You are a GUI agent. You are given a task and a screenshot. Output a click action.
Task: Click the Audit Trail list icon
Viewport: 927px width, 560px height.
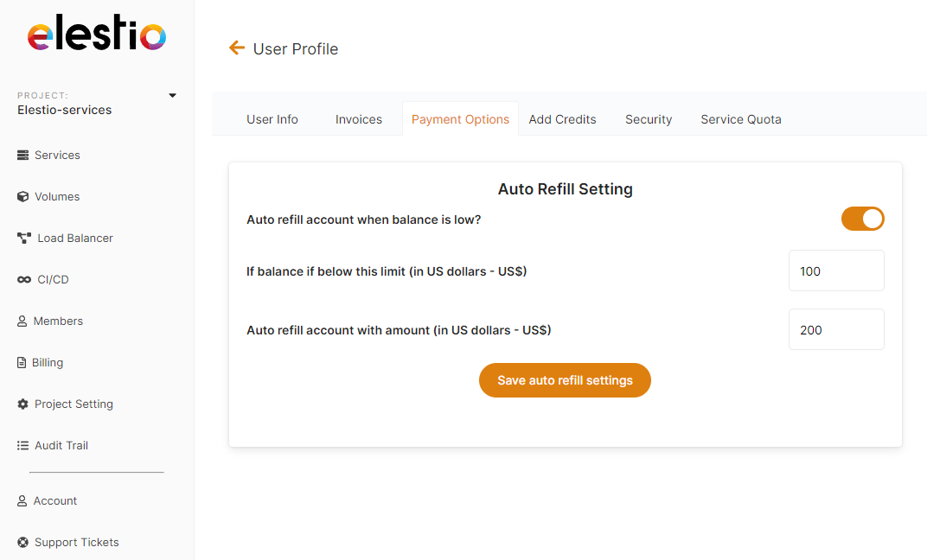[x=23, y=446]
